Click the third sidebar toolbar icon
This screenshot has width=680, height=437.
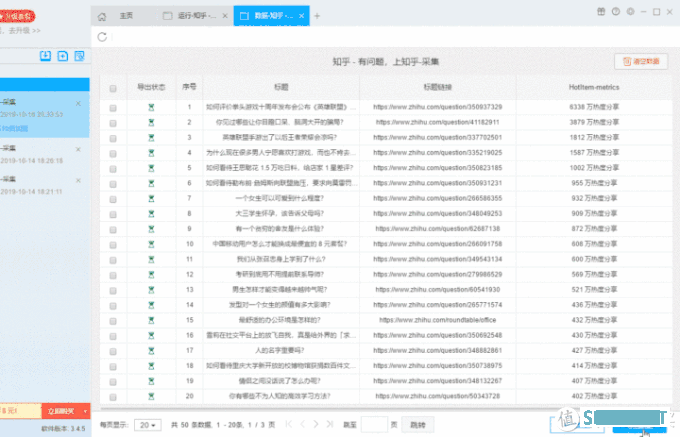coord(81,55)
